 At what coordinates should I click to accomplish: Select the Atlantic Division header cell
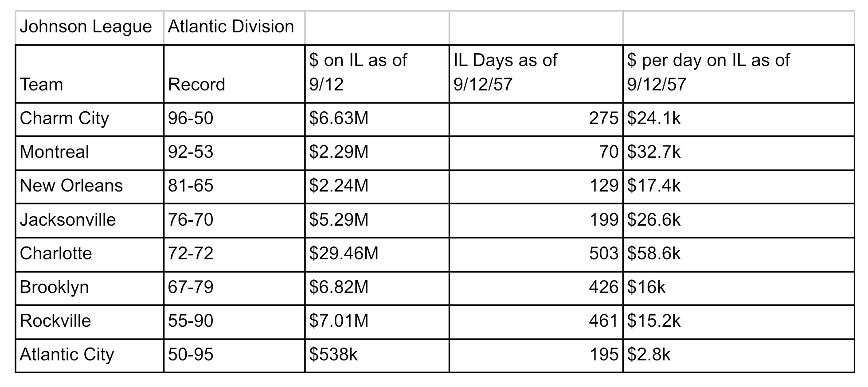tap(235, 27)
